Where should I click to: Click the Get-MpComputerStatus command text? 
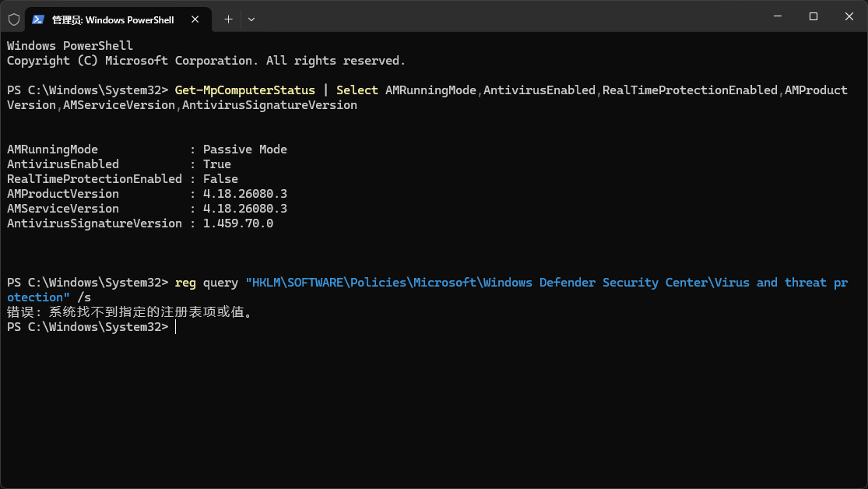[x=244, y=90]
